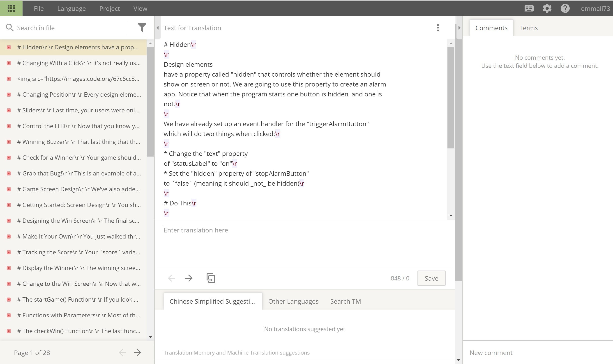Select '# Designing the Win Screen' string
The image size is (613, 364).
tap(73, 221)
